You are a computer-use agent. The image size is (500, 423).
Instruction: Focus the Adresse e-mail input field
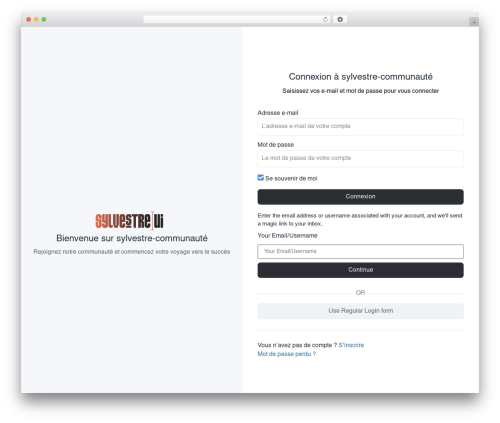[x=360, y=127]
